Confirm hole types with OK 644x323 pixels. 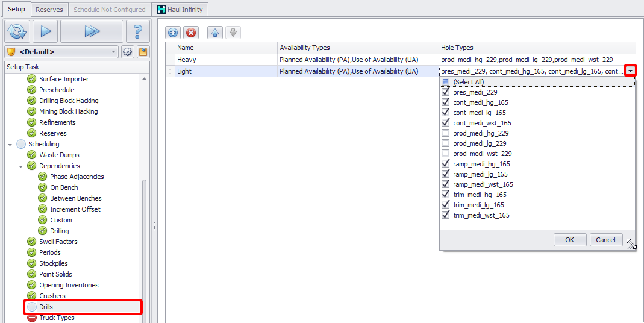(x=570, y=240)
